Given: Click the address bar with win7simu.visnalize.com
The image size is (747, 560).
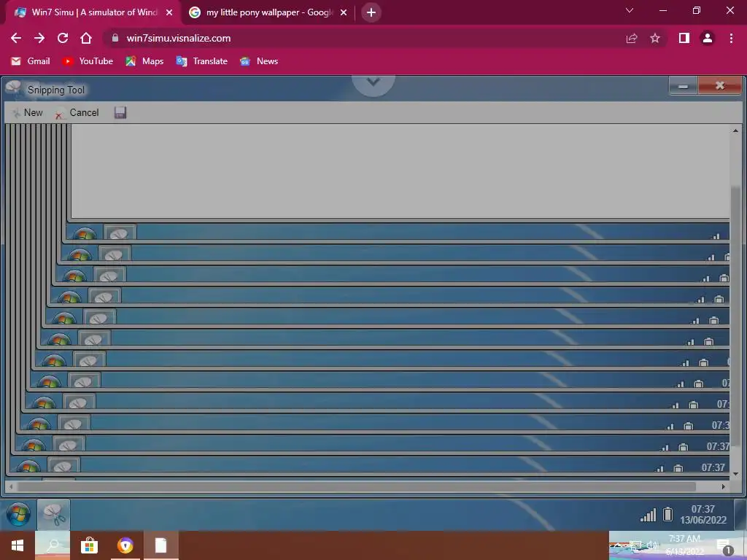Looking at the screenshot, I should pyautogui.click(x=362, y=38).
